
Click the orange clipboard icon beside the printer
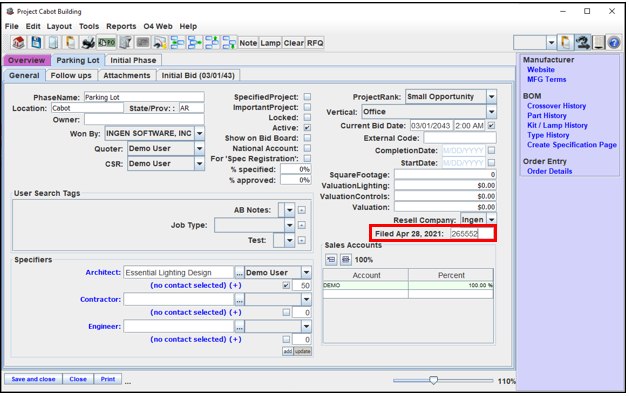click(x=71, y=43)
